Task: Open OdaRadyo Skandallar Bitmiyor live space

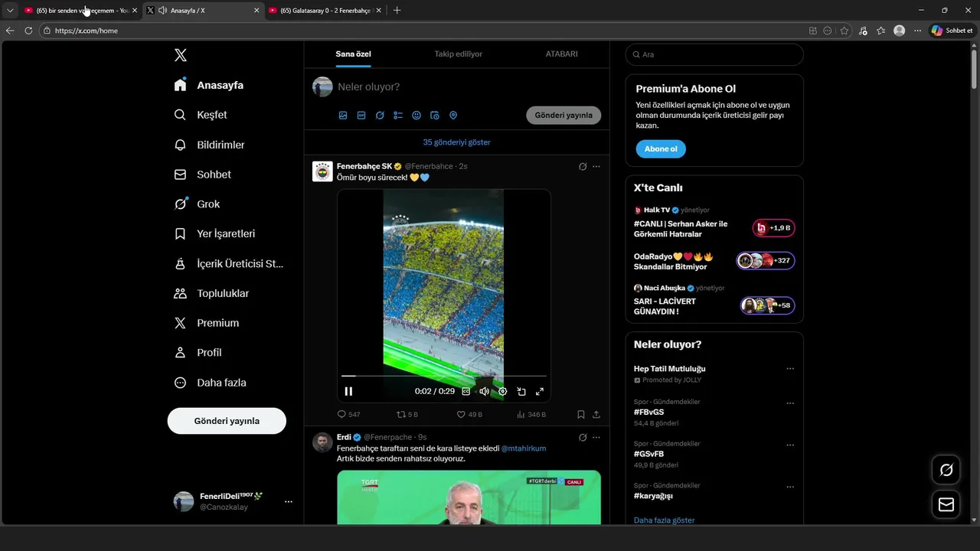Action: tap(714, 261)
